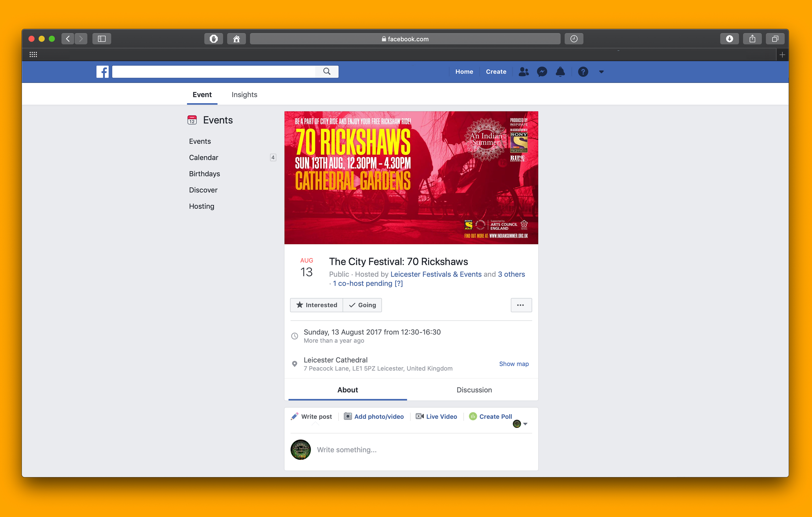Click the Leicester Cathedral venue name

pos(336,360)
